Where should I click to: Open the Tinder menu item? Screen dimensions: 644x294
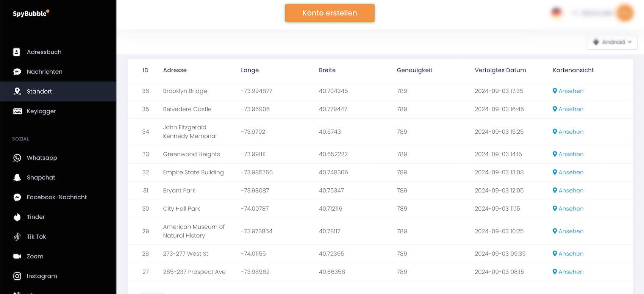tap(58, 217)
